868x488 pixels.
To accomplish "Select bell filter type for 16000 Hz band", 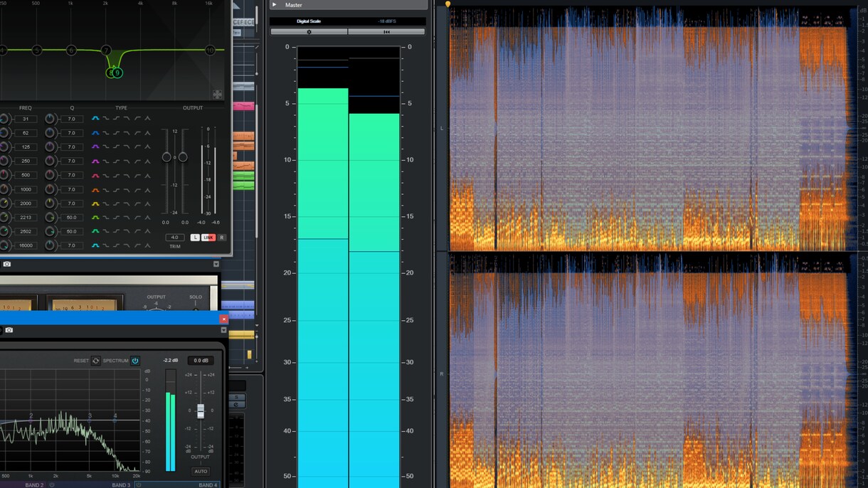I will (95, 245).
